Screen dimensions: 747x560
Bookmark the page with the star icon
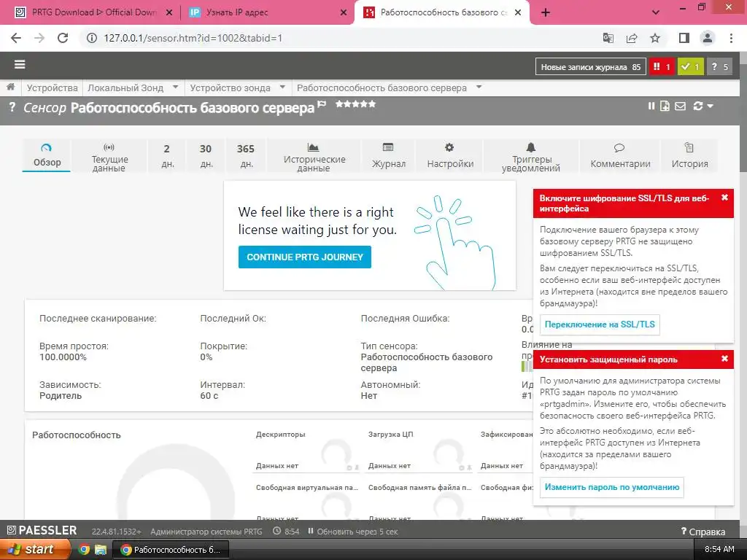(x=655, y=38)
